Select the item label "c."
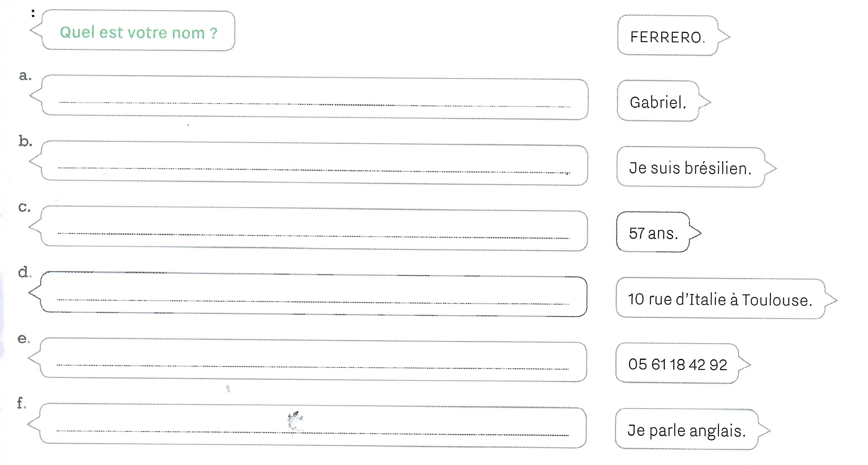Screen dimensions: 868x465 tap(24, 207)
